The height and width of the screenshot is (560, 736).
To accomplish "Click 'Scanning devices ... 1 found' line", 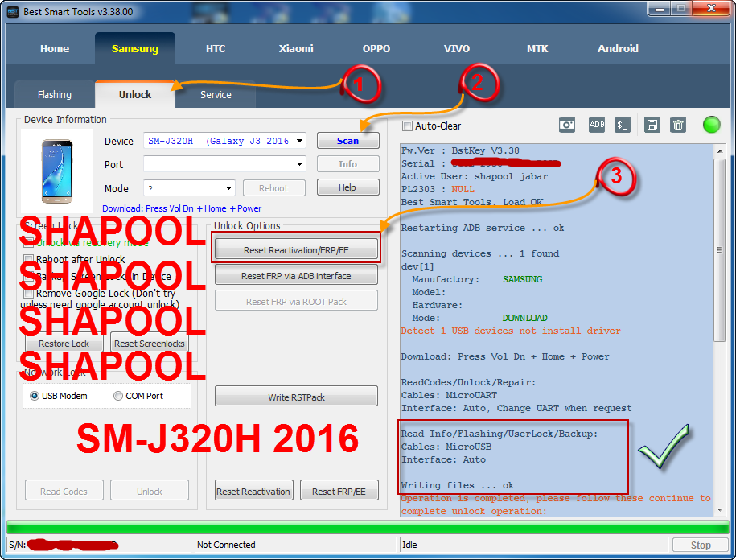I will point(480,253).
